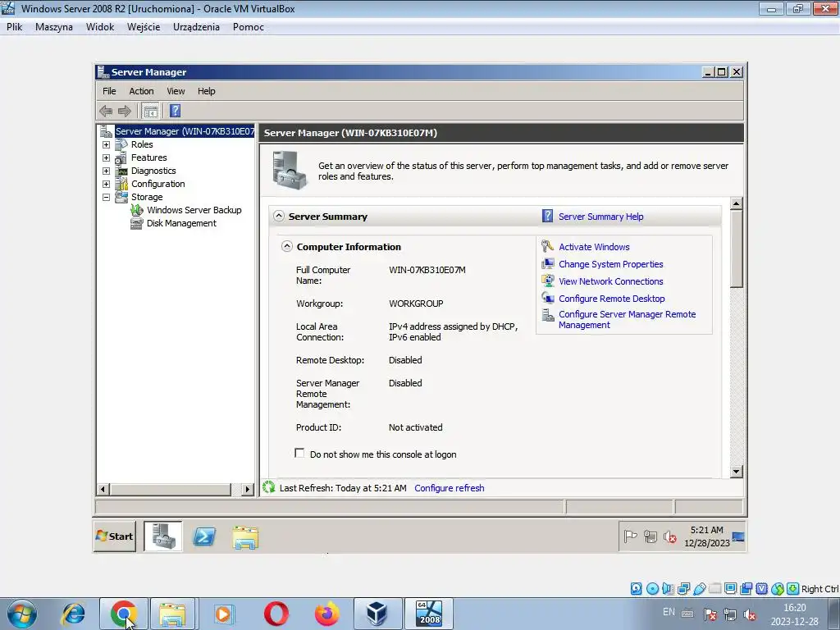Viewport: 840px width, 630px height.
Task: Open the Help menu in Server Manager
Action: coord(206,91)
